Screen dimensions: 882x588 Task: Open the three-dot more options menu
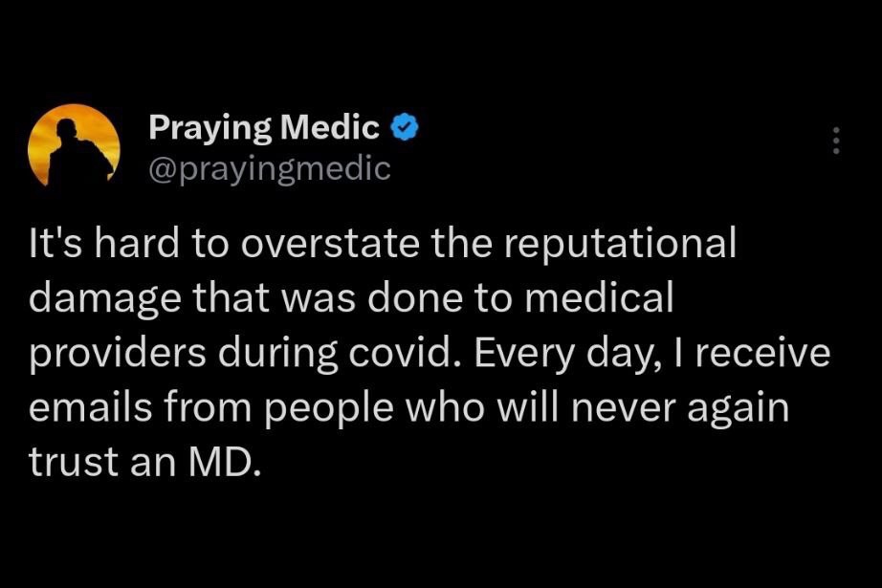click(x=836, y=142)
